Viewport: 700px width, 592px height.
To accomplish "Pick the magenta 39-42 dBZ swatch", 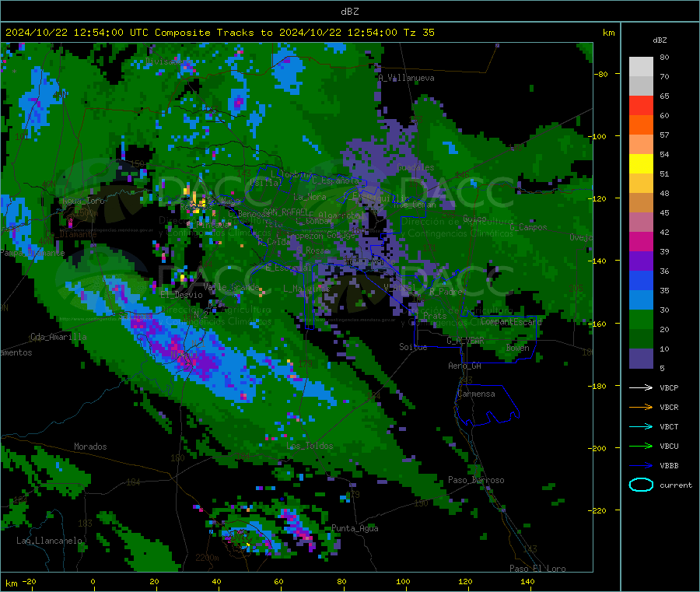I will tap(641, 241).
